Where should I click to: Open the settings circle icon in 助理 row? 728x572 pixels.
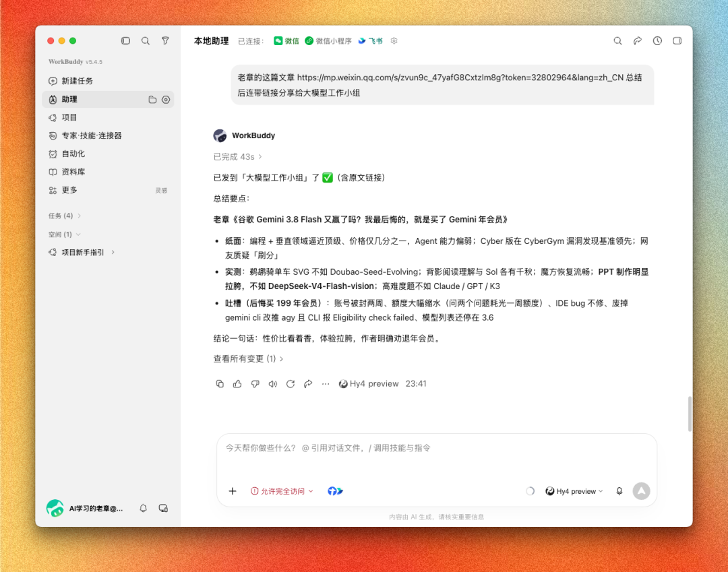[x=166, y=99]
